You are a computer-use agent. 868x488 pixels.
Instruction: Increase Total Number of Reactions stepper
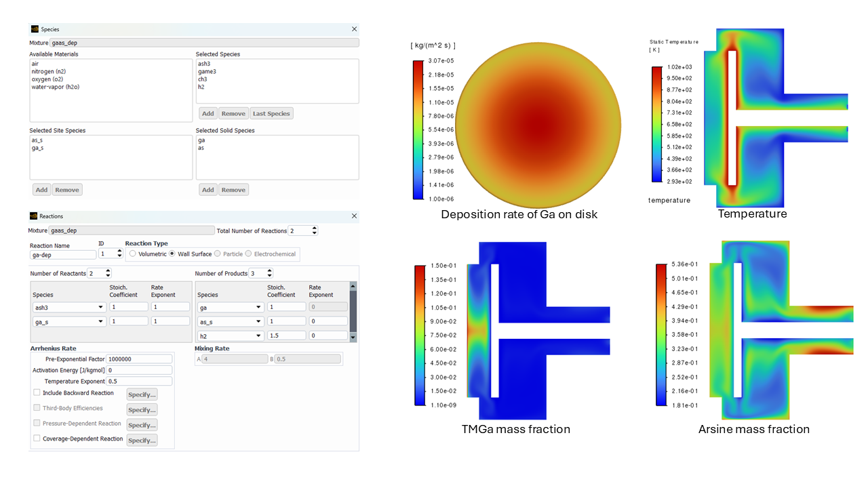click(x=315, y=228)
